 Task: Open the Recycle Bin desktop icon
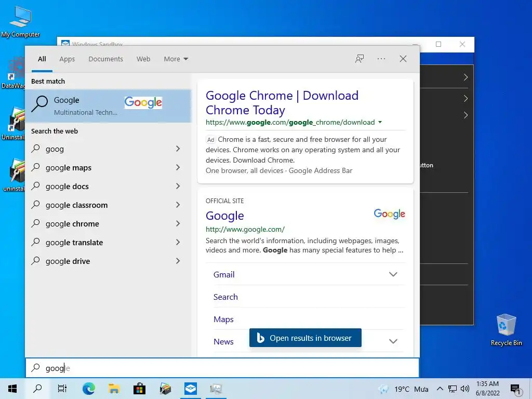pyautogui.click(x=506, y=329)
